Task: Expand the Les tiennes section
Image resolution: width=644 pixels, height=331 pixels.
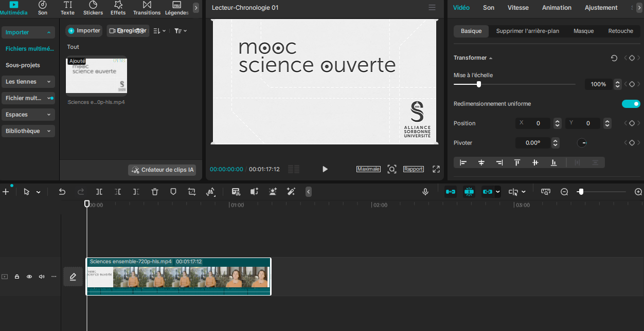Action: (28, 82)
